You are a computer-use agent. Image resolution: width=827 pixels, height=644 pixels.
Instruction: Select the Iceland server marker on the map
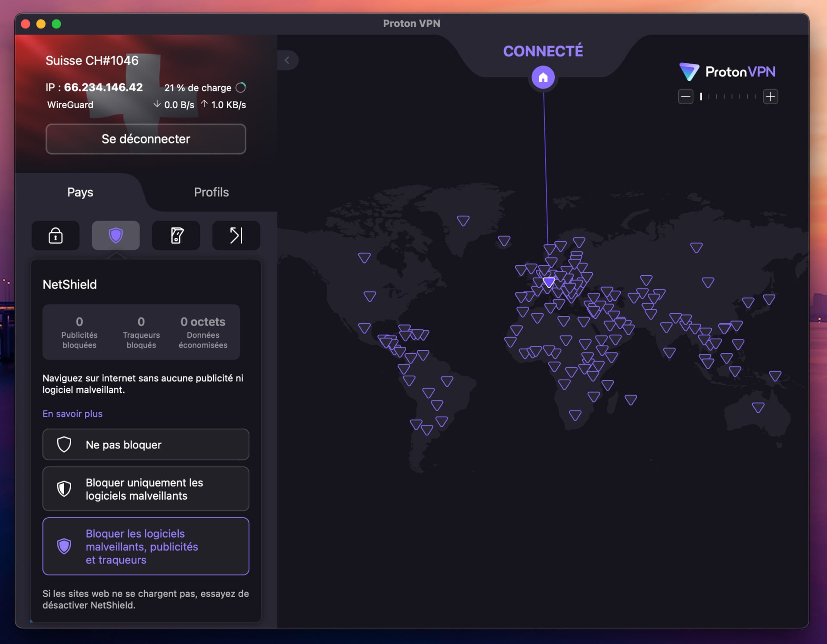[504, 240]
